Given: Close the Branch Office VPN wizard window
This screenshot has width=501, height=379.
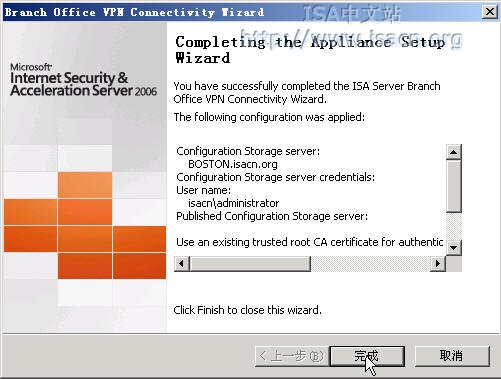Looking at the screenshot, I should (x=489, y=12).
